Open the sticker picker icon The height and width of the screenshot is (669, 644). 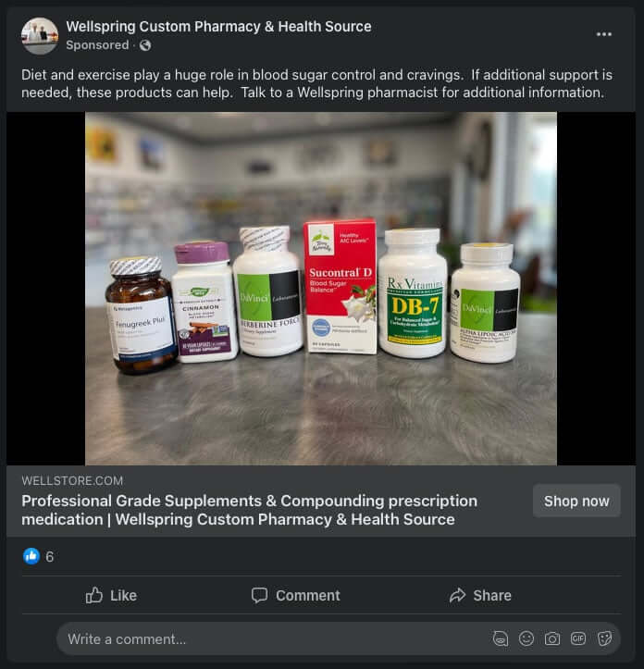[x=604, y=638]
